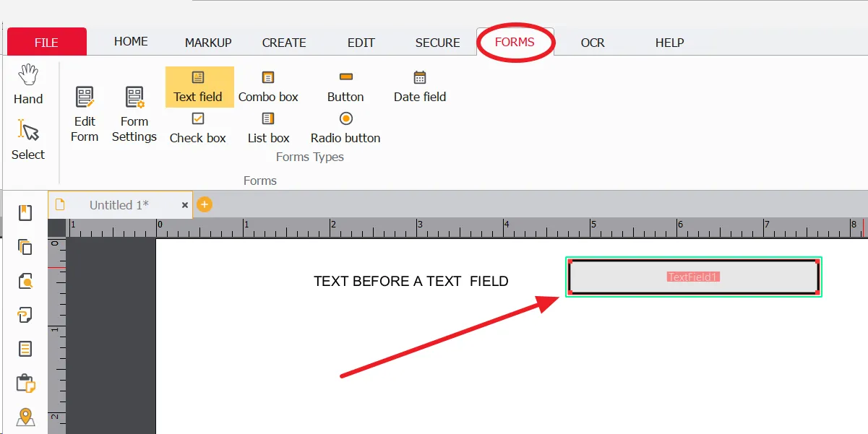Open the page thumbnails sidebar panel

[x=25, y=247]
